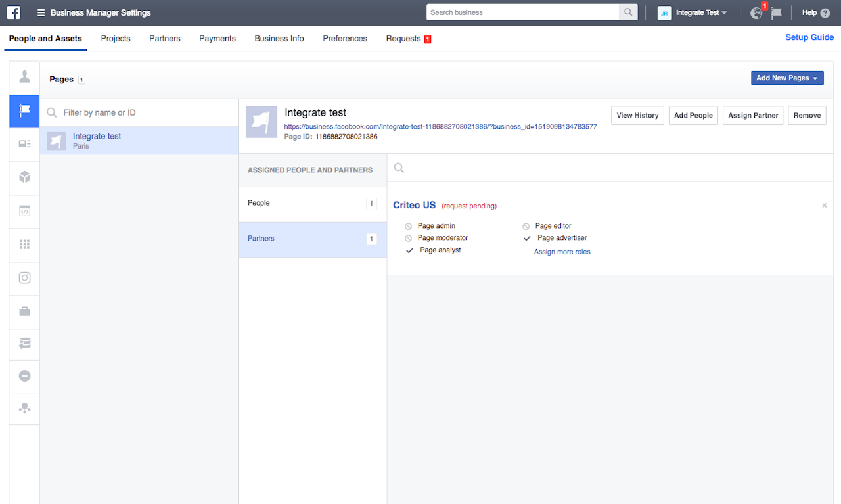Toggle the Page moderator role
Image resolution: width=841 pixels, height=504 pixels.
pyautogui.click(x=409, y=238)
